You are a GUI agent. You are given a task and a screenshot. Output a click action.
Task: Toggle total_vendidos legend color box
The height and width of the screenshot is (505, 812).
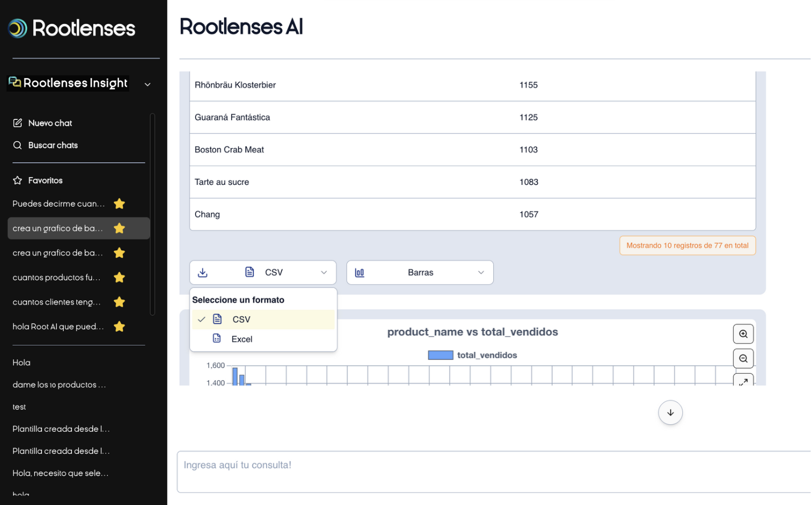[440, 356]
